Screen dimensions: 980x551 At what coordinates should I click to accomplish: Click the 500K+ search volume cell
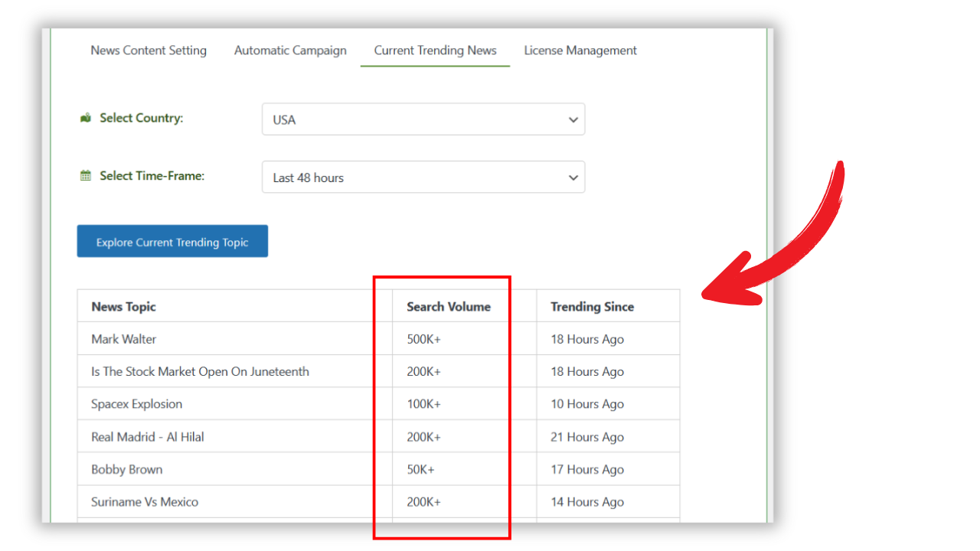424,339
